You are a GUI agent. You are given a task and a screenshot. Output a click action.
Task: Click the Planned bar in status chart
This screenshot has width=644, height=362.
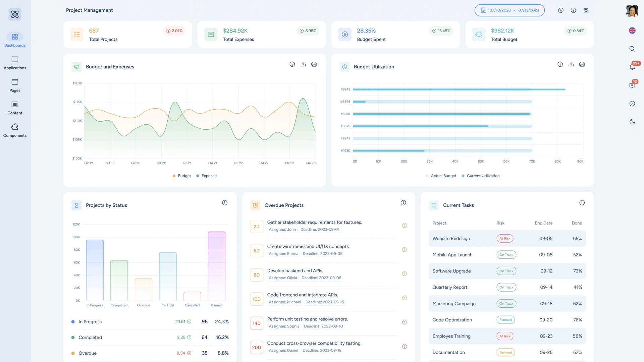point(217,266)
